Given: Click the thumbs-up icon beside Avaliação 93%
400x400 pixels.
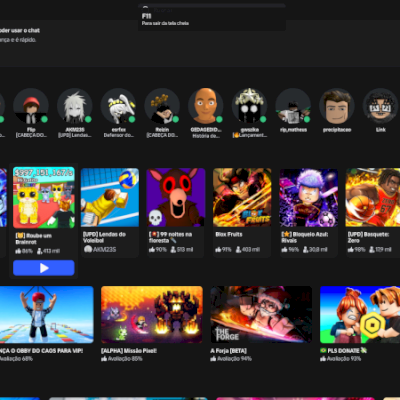Looking at the screenshot, I should [323, 359].
